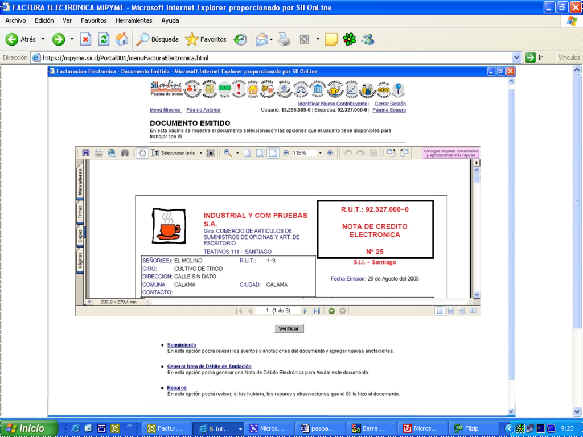Open the History clock icon in IE toolbar
Screen dimensions: 583x437
pyautogui.click(x=240, y=39)
